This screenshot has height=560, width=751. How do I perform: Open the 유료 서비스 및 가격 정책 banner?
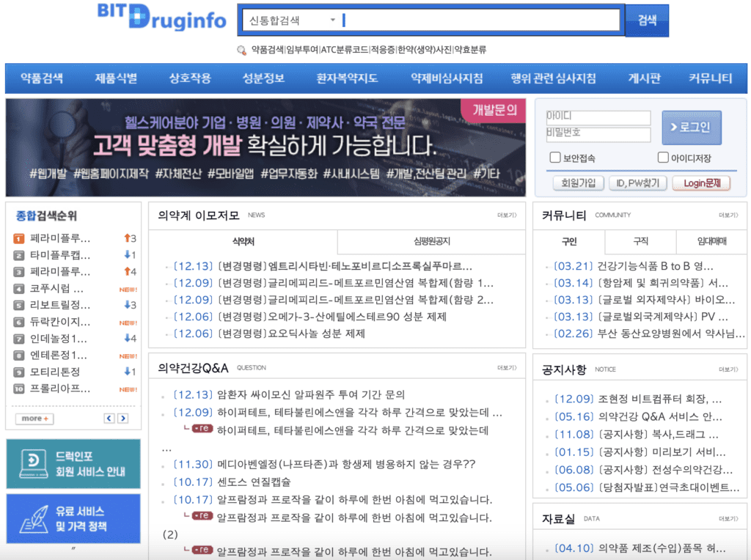tap(73, 519)
